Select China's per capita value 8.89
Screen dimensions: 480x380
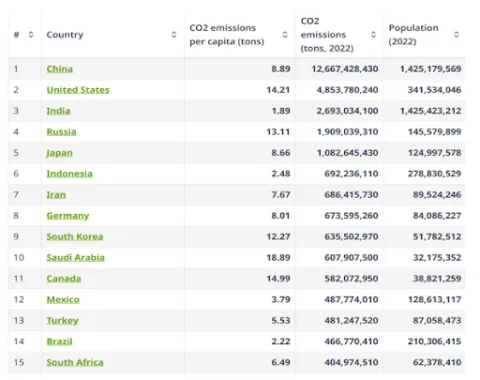[281, 69]
